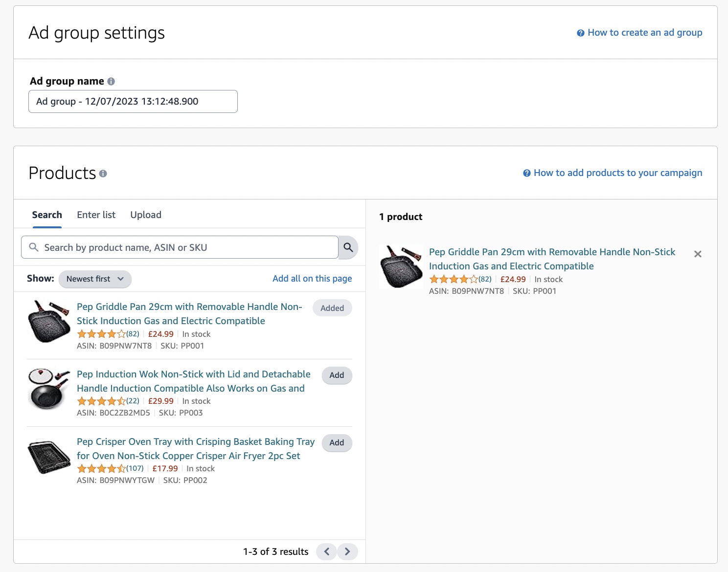Click the (82) star rating in search results
728x572 pixels.
(108, 334)
